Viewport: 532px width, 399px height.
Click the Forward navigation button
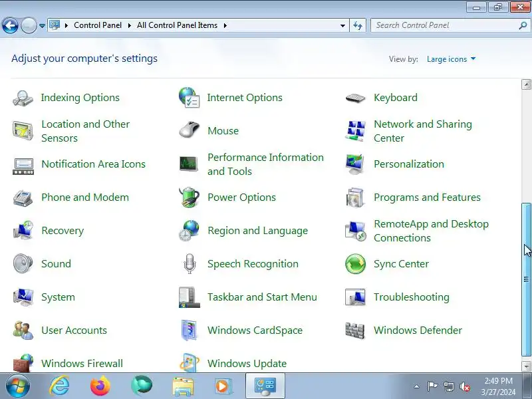tap(29, 25)
